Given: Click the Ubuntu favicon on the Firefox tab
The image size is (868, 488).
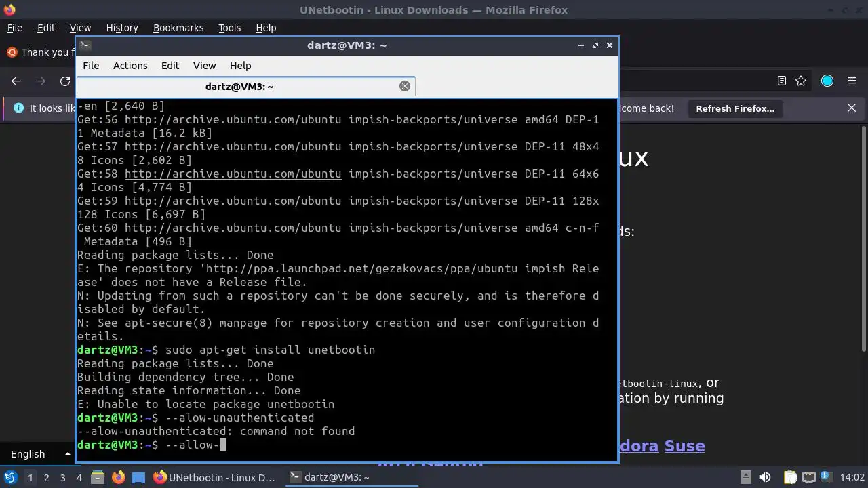Looking at the screenshot, I should pos(12,52).
